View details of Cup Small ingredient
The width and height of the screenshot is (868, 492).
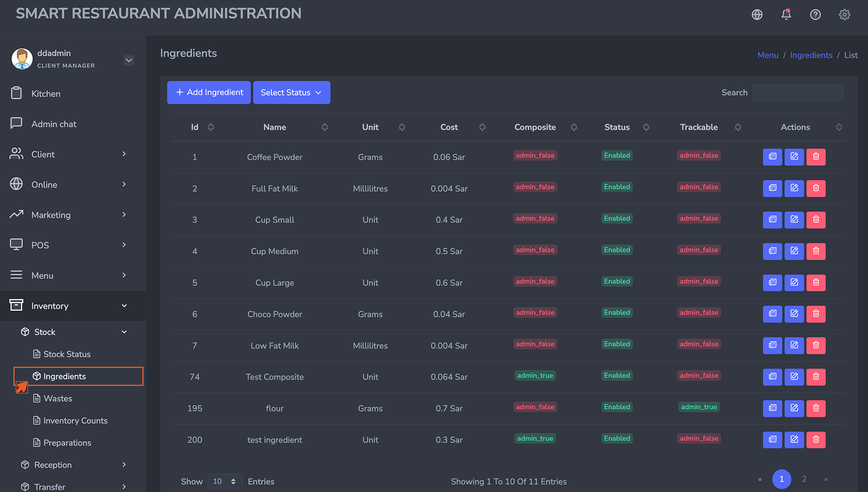click(x=773, y=220)
